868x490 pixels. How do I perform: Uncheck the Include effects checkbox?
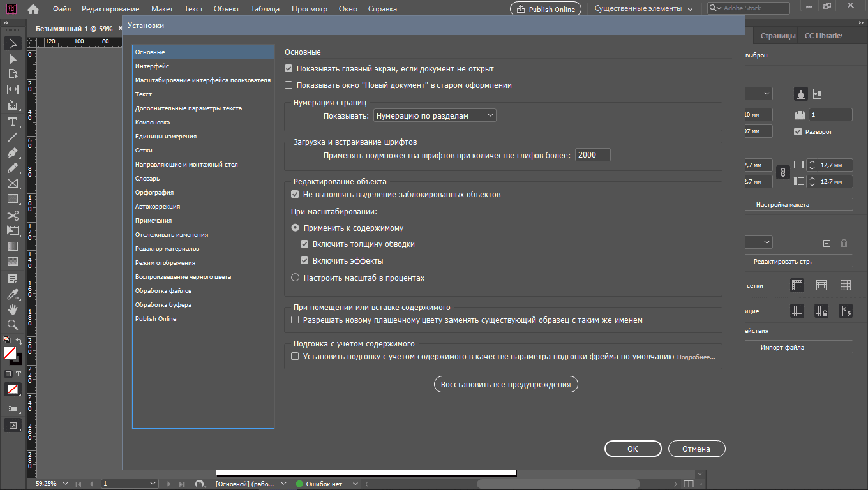[x=305, y=261]
